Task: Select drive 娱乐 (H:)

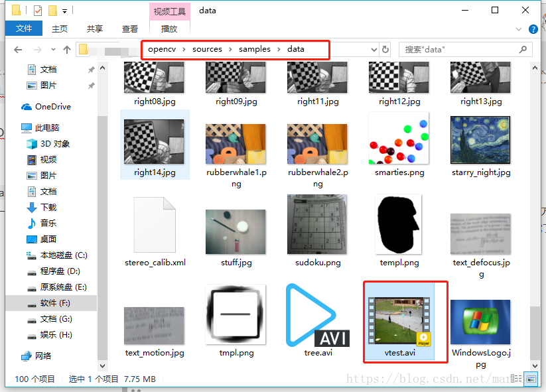Action: pos(56,335)
